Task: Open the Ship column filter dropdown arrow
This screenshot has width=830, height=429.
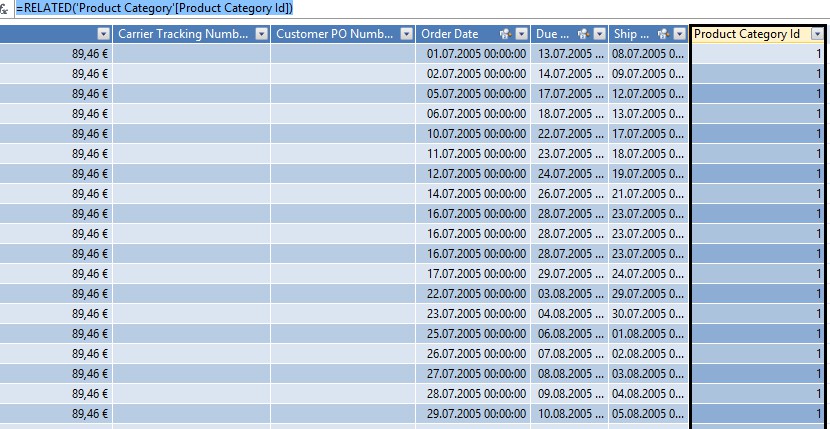Action: [678, 34]
